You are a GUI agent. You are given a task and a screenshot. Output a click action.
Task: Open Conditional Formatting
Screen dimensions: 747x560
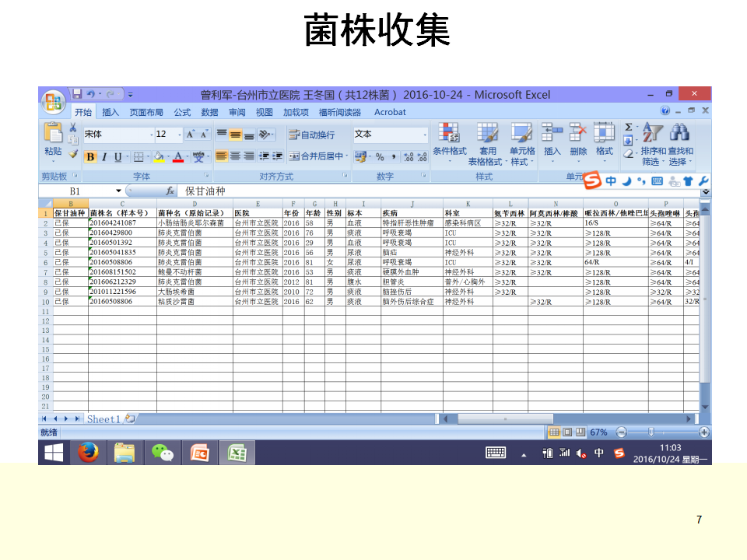coord(449,143)
